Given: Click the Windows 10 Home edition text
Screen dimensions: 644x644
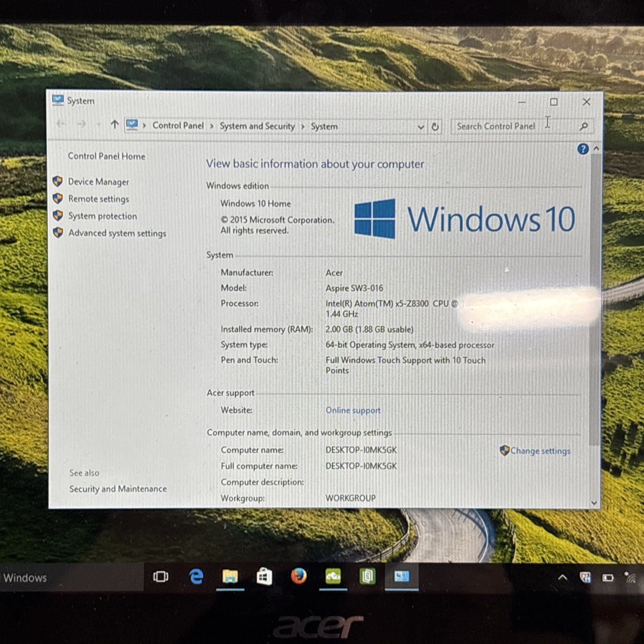Looking at the screenshot, I should [255, 204].
